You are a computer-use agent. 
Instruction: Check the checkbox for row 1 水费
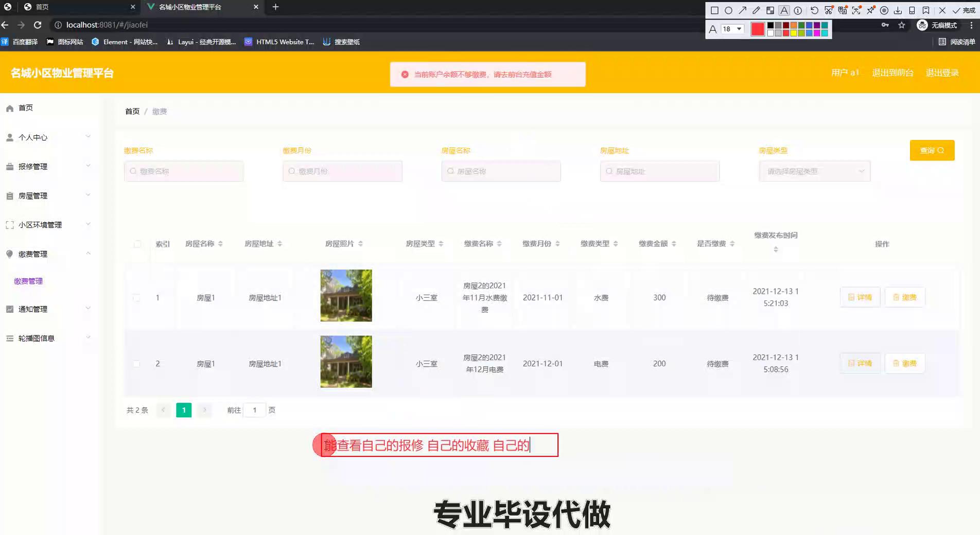click(x=136, y=298)
